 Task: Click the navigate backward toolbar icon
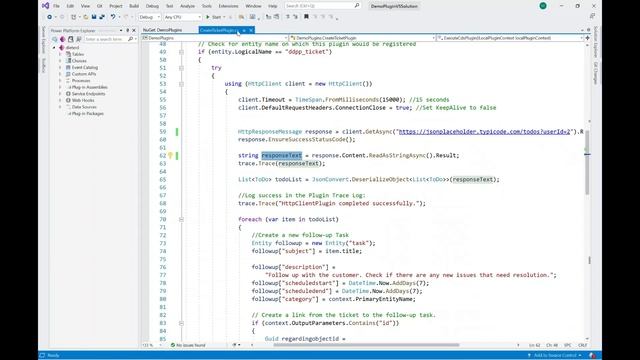(49, 17)
